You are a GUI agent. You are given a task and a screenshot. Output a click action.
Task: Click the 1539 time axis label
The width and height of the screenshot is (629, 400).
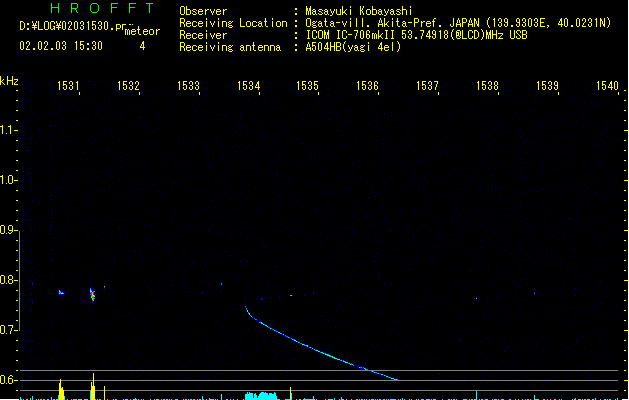(547, 86)
